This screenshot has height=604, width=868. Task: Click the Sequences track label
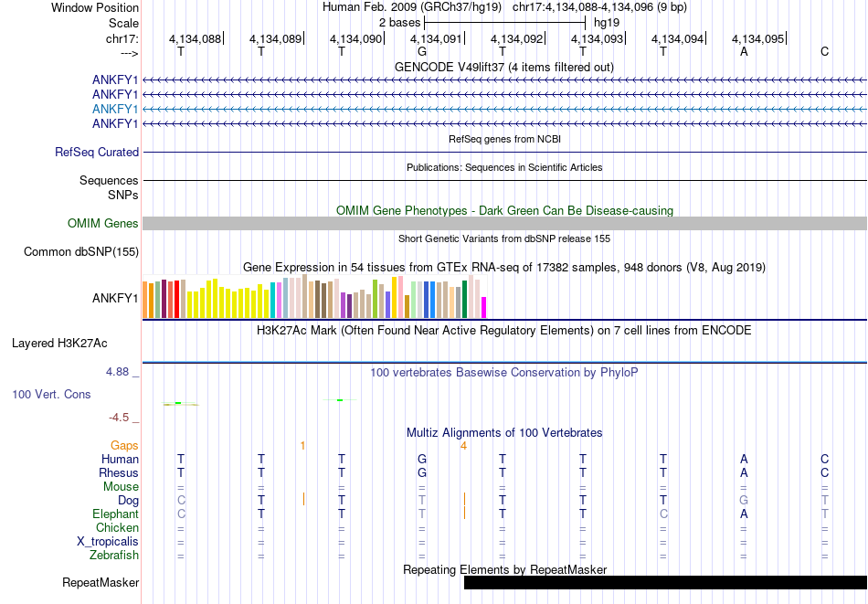109,181
